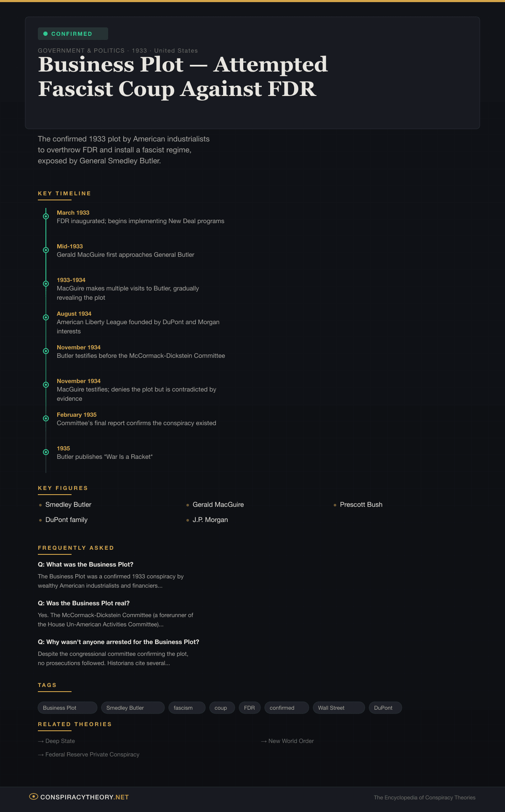Expand 'What was the Business Plot?' question
This screenshot has height=812, width=505.
(85, 564)
